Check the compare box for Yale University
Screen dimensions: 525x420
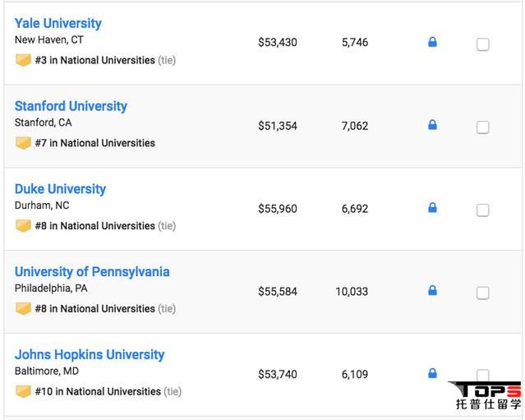pyautogui.click(x=483, y=44)
